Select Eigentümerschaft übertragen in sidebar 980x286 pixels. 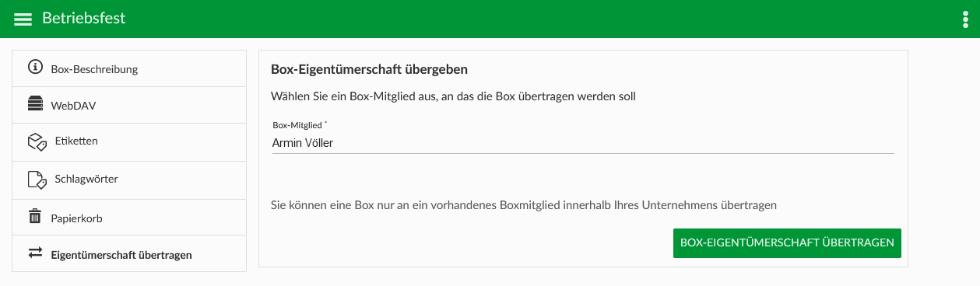(x=129, y=254)
